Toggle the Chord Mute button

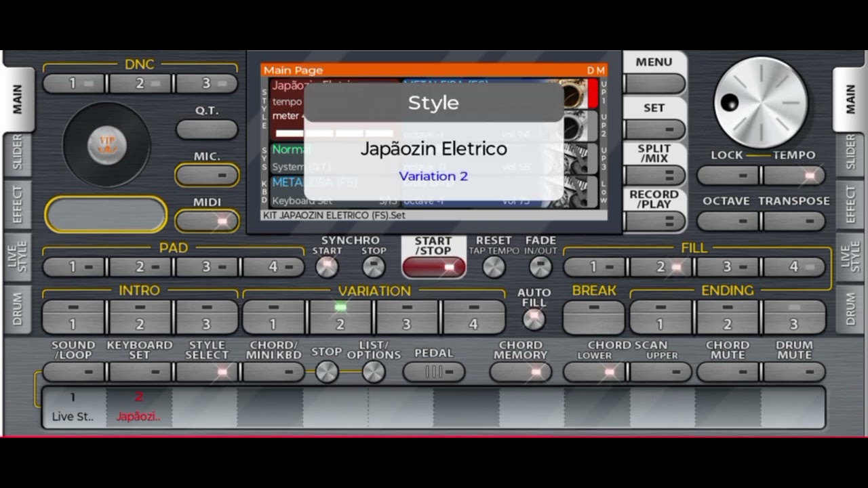(728, 371)
